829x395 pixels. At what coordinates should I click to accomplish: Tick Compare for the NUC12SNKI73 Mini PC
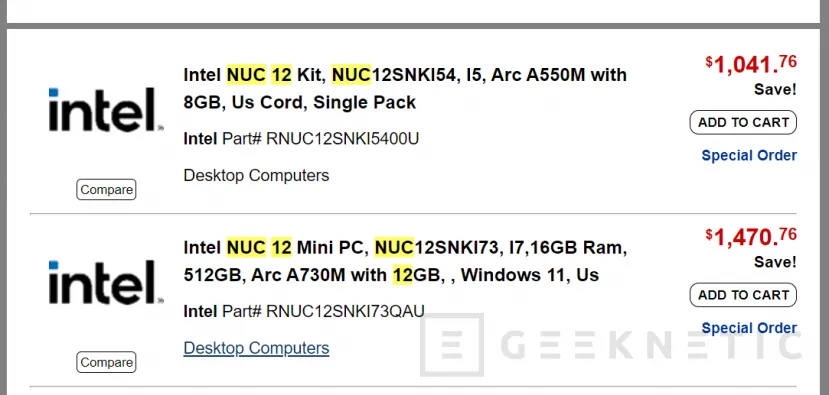pos(106,362)
